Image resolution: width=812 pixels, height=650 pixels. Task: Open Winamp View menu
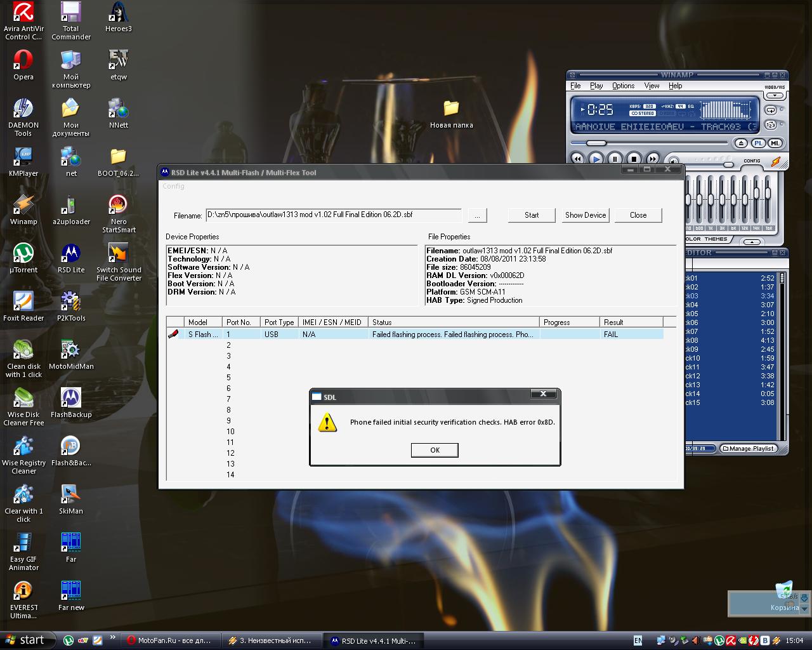tap(652, 86)
